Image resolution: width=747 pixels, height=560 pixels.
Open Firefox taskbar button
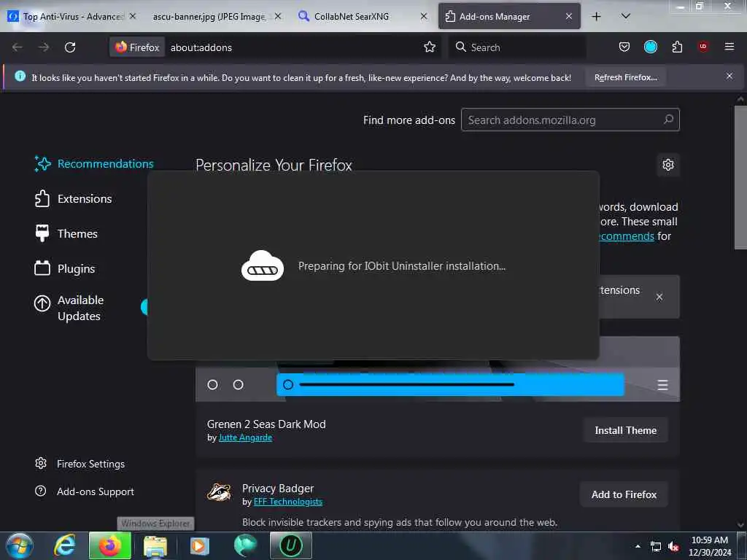110,545
